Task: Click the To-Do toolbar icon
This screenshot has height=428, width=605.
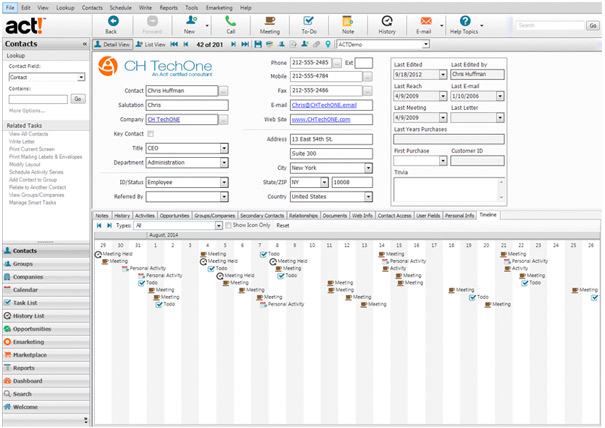Action: point(308,21)
